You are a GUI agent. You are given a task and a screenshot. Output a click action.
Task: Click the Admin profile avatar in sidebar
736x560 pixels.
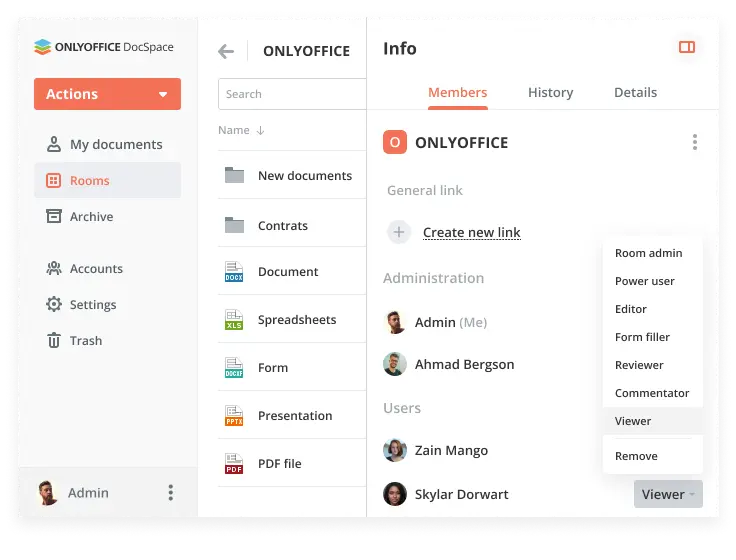coord(47,493)
